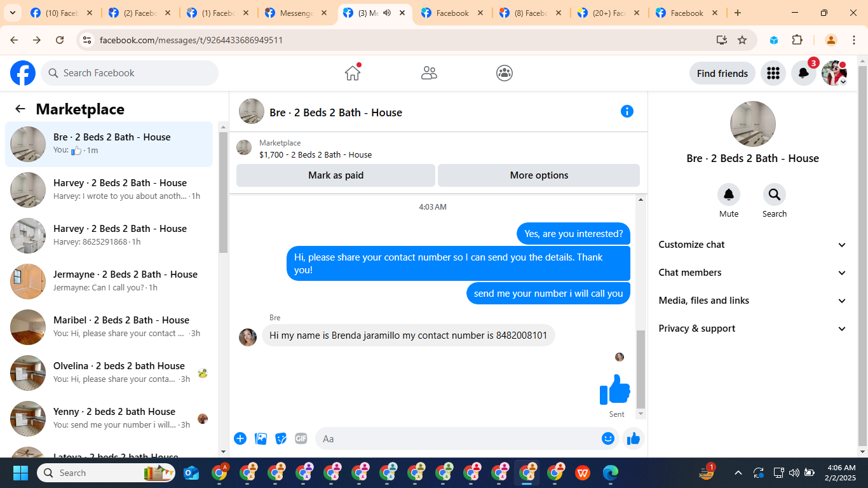The image size is (868, 488).
Task: Open Harvey chat with 8625291868
Action: click(x=109, y=236)
